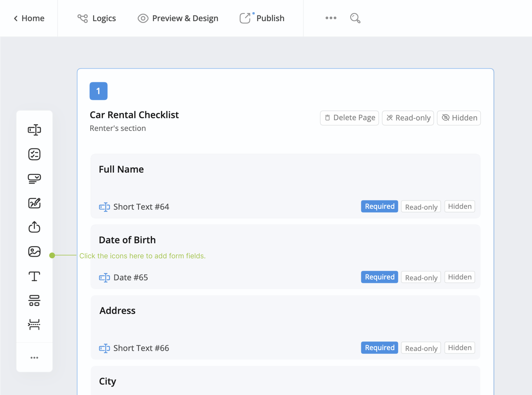Add a section layout from sidebar

[34, 301]
